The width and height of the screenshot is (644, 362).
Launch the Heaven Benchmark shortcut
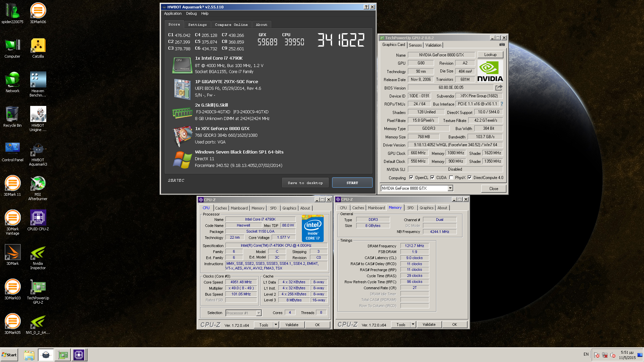pyautogui.click(x=38, y=84)
